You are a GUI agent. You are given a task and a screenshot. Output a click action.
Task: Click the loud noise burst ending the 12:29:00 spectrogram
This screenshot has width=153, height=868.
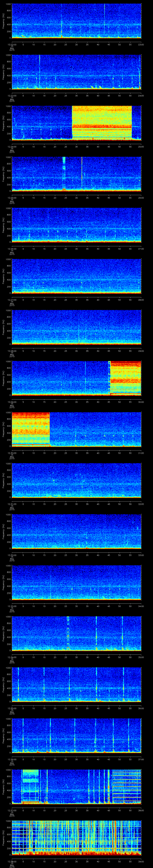(126, 378)
